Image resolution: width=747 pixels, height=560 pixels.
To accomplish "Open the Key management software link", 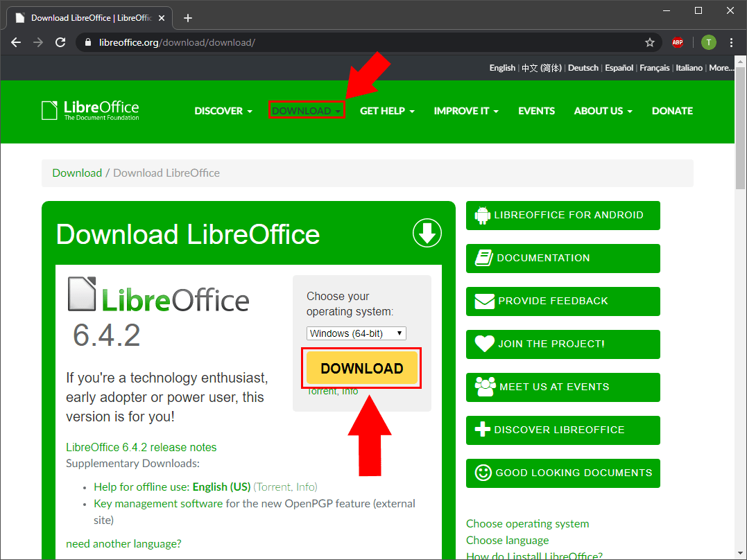I will [158, 503].
